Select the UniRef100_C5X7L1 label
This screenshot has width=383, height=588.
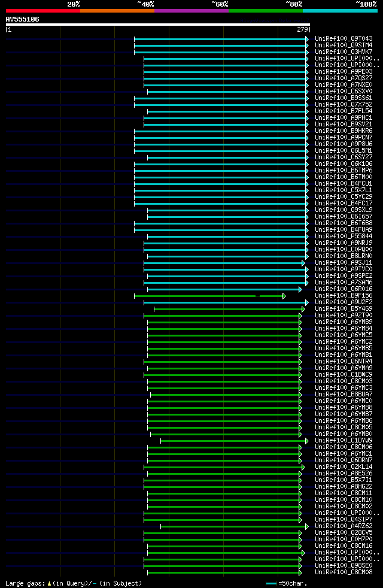[x=344, y=190]
